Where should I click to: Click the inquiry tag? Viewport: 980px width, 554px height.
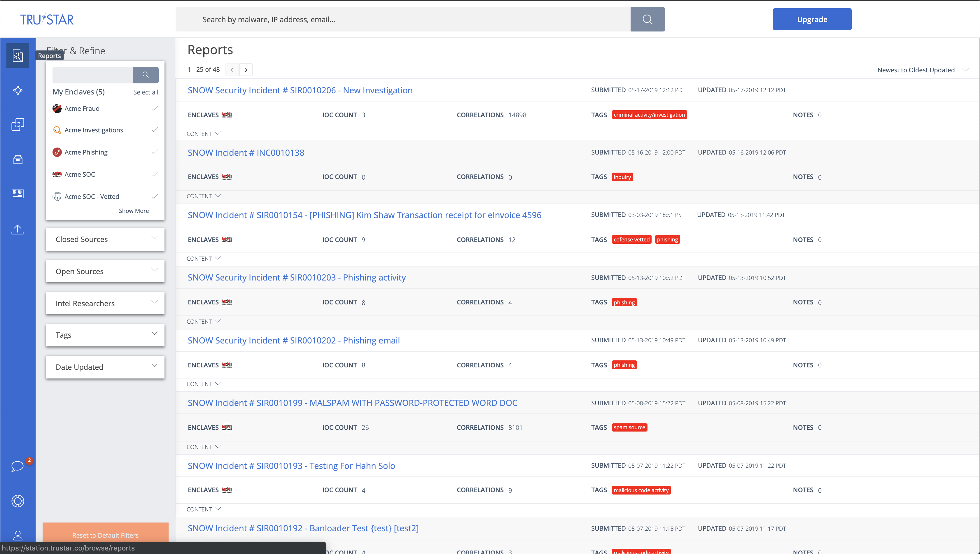coord(622,177)
